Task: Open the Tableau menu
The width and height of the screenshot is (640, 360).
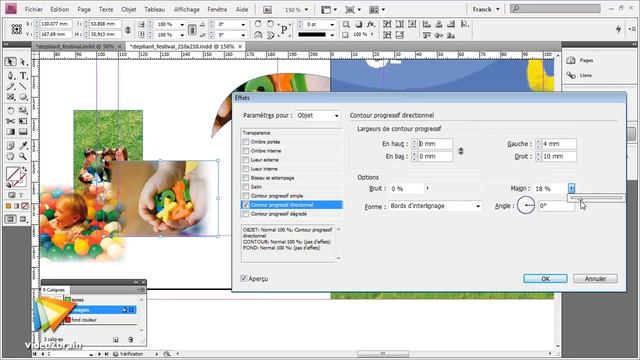Action: pyautogui.click(x=155, y=9)
